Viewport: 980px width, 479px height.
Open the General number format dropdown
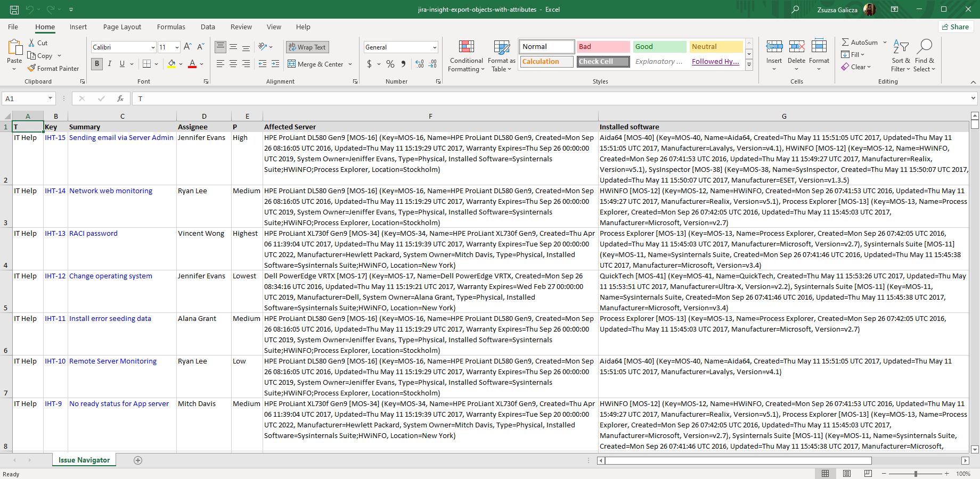point(435,47)
